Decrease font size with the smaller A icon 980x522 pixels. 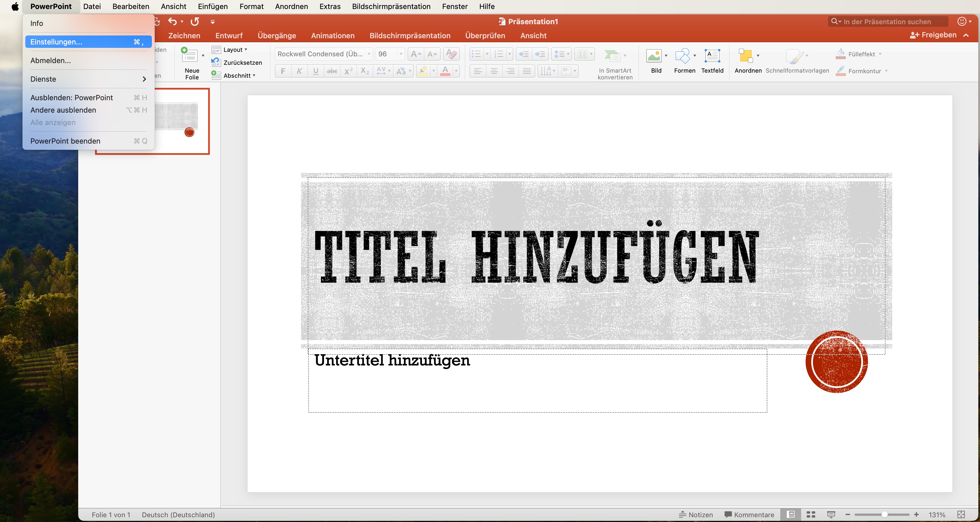(x=432, y=54)
